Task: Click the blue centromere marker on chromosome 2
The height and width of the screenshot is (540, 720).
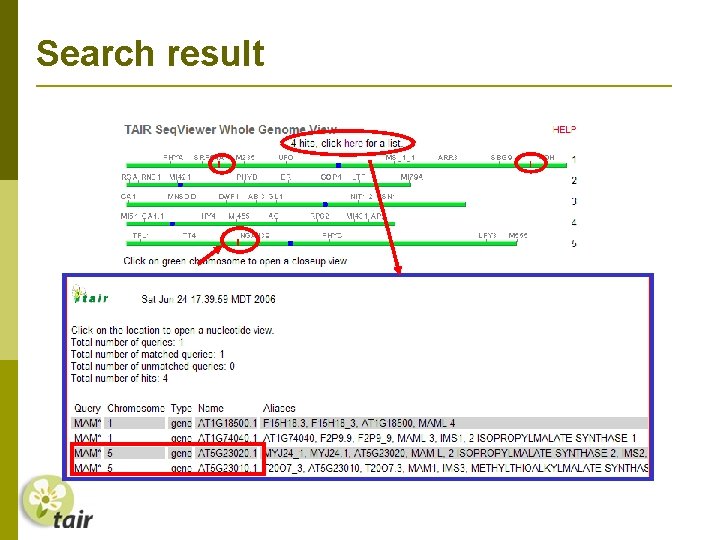Action: point(180,185)
